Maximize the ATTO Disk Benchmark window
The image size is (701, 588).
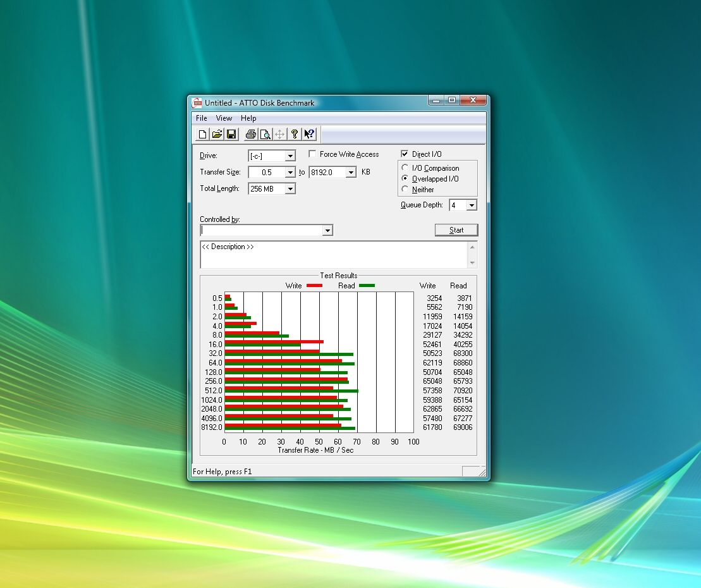[x=452, y=100]
